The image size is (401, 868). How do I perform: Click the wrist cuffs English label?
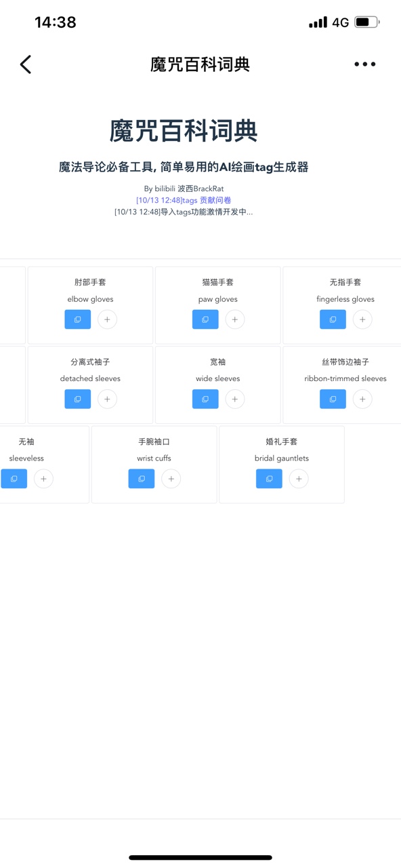point(154,458)
